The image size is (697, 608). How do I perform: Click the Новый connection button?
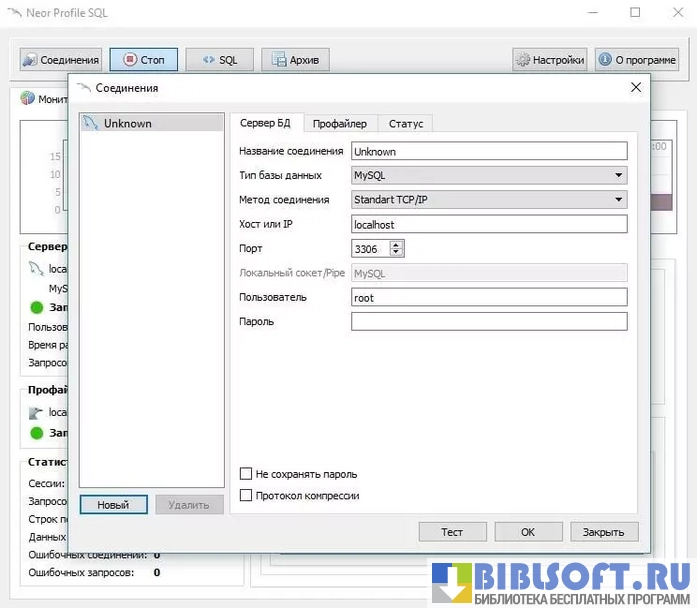point(113,505)
